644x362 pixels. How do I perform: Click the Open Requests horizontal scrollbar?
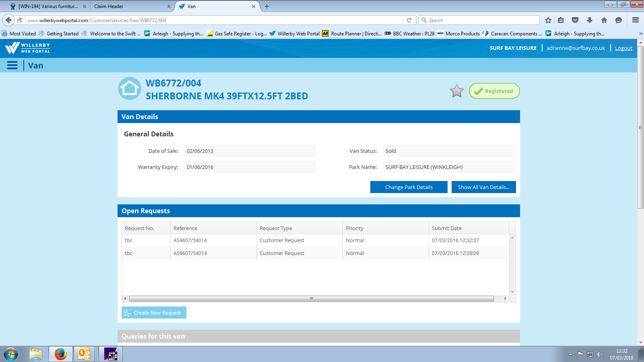[x=312, y=298]
